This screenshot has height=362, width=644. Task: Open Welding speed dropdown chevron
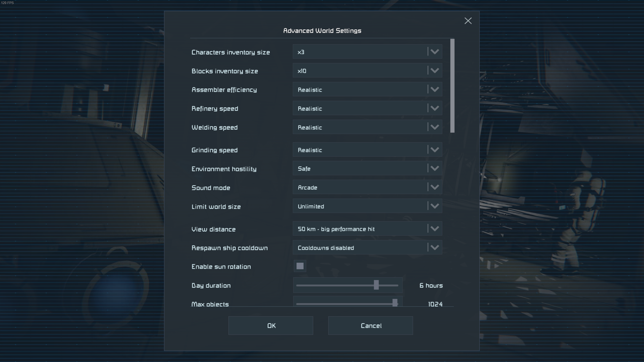[434, 127]
